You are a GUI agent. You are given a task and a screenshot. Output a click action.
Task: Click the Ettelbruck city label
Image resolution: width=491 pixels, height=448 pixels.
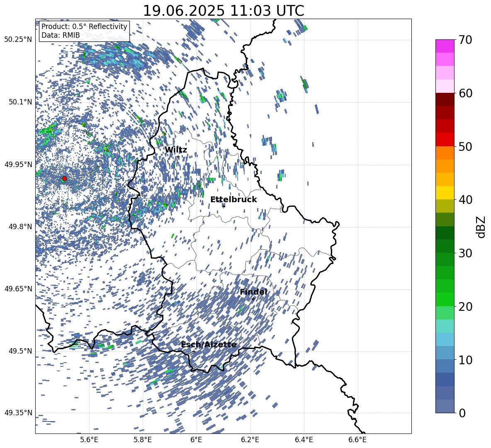pyautogui.click(x=233, y=200)
